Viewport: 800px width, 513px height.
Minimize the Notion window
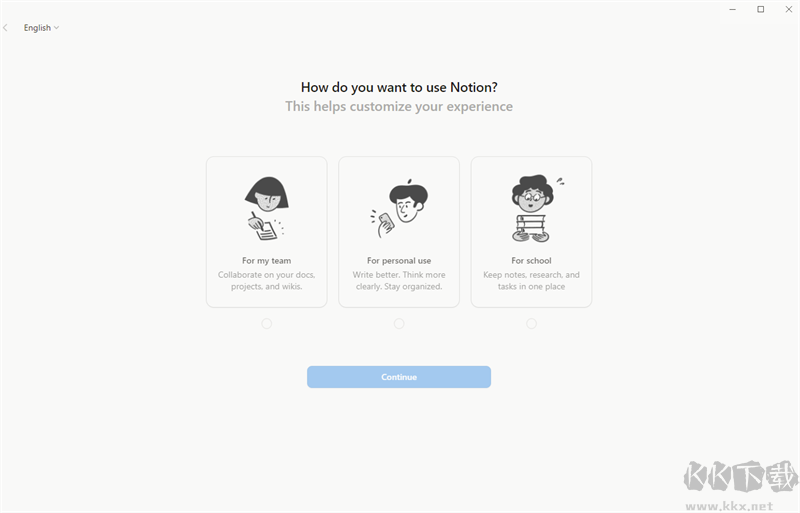[x=732, y=9]
